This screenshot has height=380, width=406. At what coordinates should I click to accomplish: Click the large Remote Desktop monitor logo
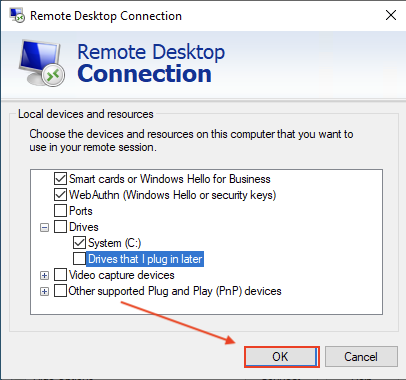point(41,63)
